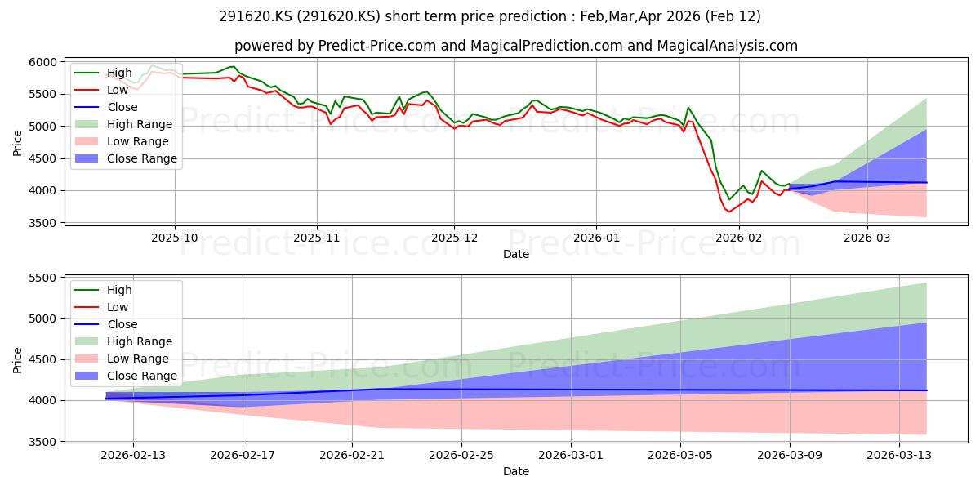
Task: Click the 'Date' x-axis label of bottom chart
Action: [516, 471]
